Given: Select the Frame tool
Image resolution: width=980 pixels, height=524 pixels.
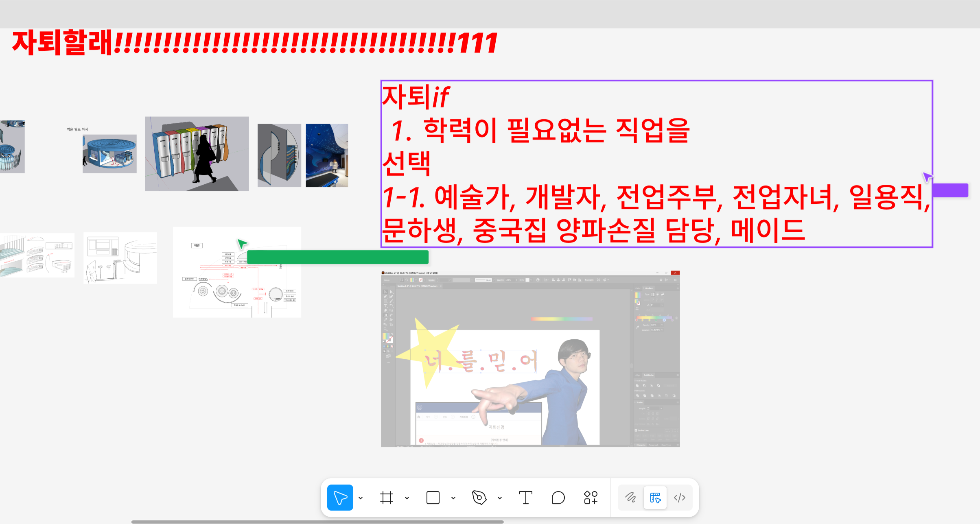Looking at the screenshot, I should pyautogui.click(x=387, y=497).
